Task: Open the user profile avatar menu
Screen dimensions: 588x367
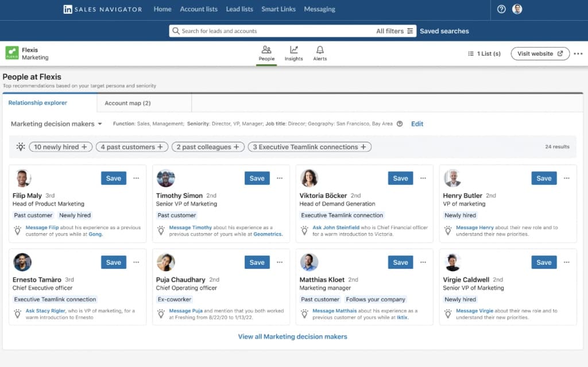Action: pos(517,9)
